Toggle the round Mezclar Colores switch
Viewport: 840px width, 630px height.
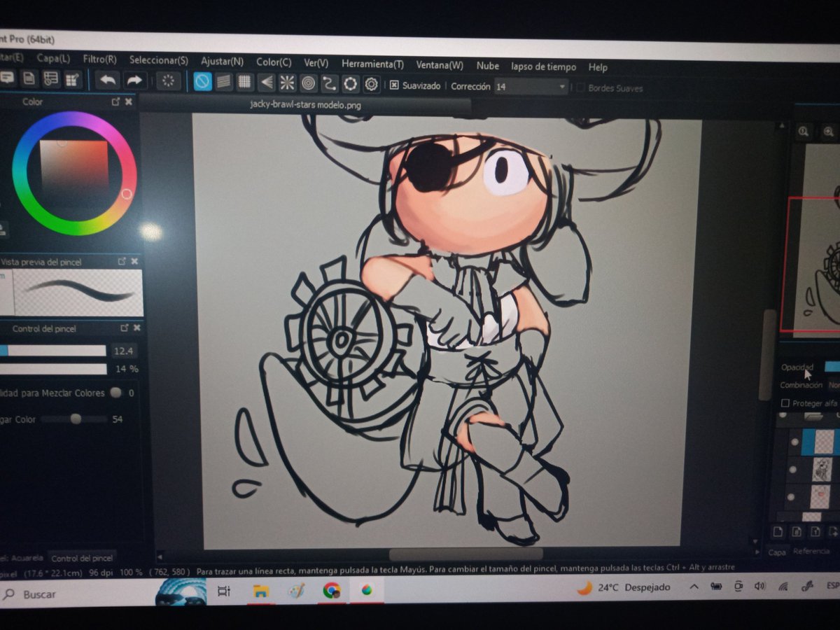click(115, 393)
